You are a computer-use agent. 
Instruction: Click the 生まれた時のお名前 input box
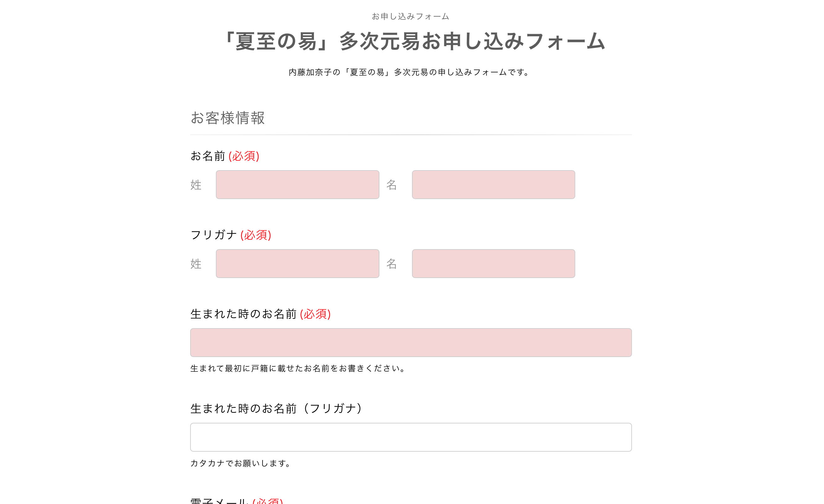point(410,342)
